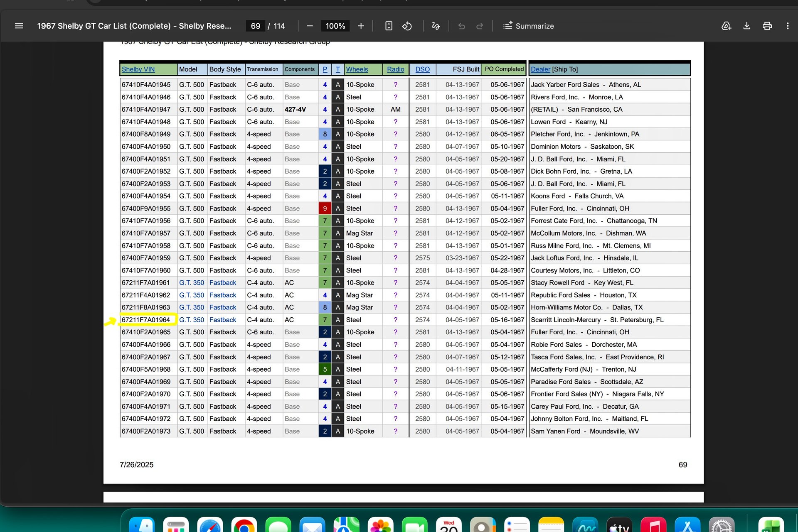Open the more actions three-dot menu
Image resolution: width=798 pixels, height=532 pixels.
click(x=788, y=26)
